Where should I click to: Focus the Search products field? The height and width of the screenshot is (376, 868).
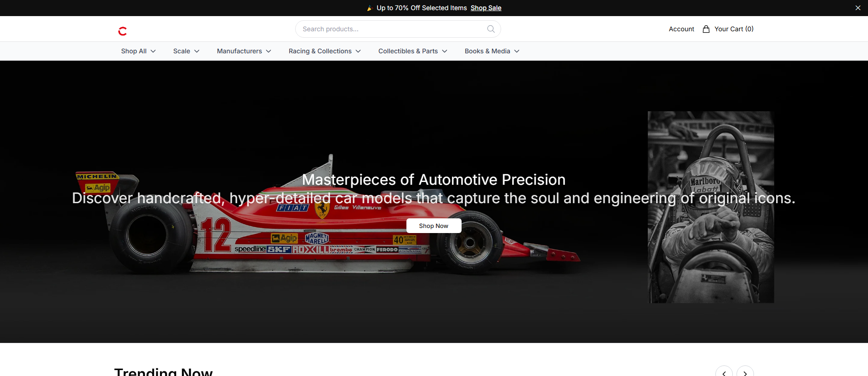398,29
